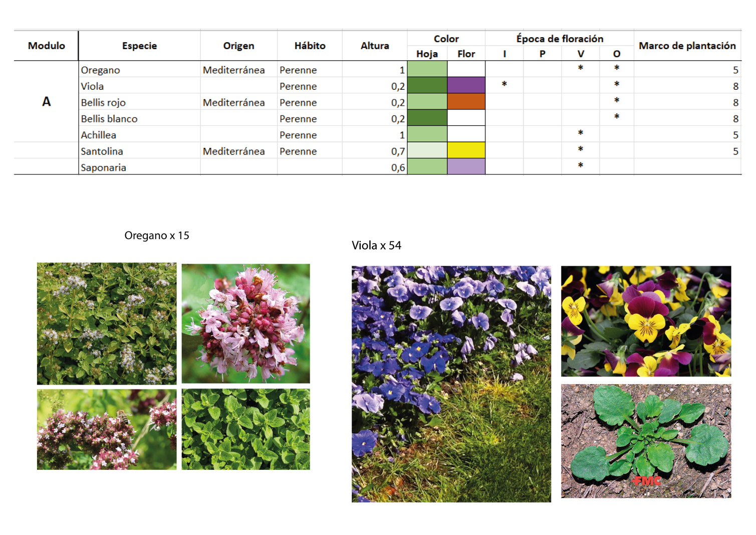Click the "Especie" column header
The image size is (756, 535).
click(139, 46)
